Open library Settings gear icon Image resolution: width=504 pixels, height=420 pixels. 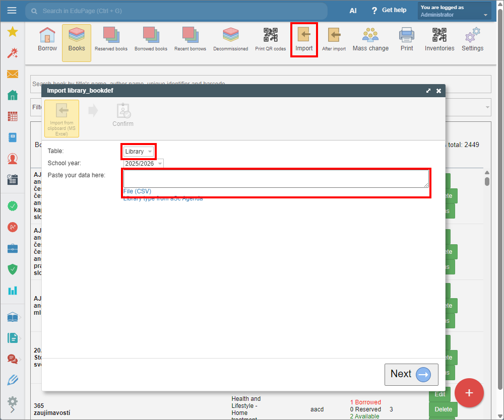472,40
